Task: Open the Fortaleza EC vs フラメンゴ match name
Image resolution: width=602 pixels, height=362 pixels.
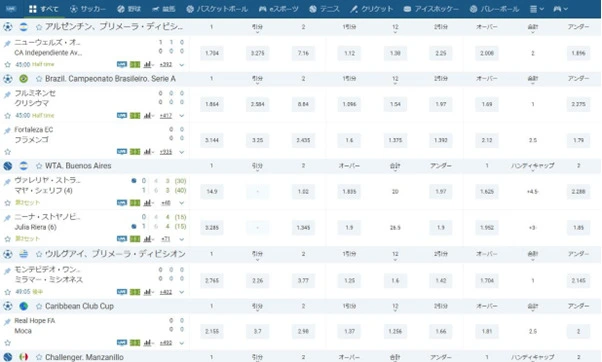Action: coord(34,135)
